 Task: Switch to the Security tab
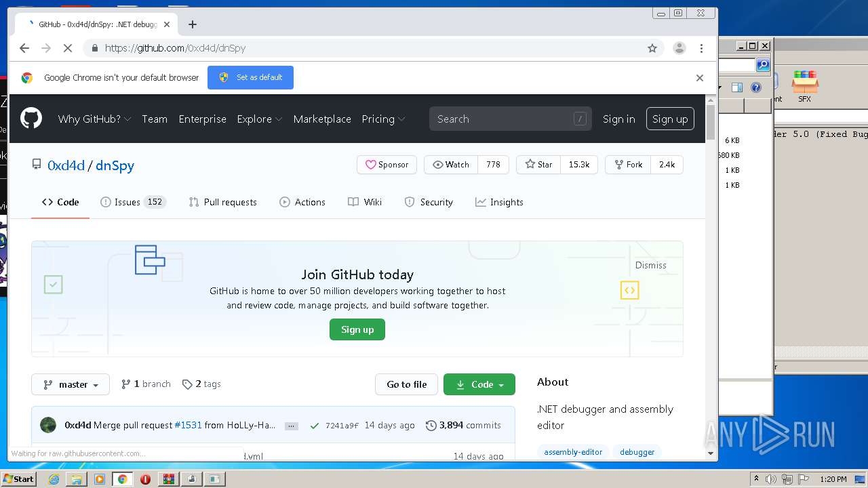pos(429,202)
